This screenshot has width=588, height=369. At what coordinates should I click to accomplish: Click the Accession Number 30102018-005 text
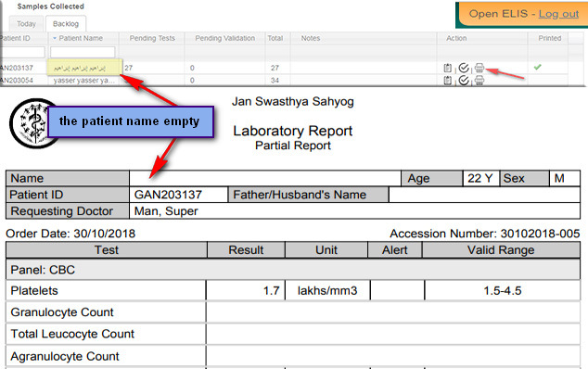click(485, 234)
